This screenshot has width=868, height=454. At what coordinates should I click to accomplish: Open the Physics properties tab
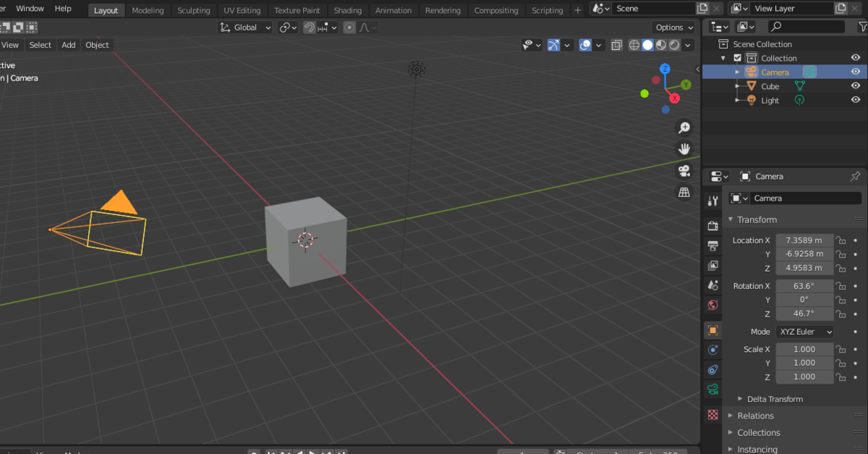point(712,350)
